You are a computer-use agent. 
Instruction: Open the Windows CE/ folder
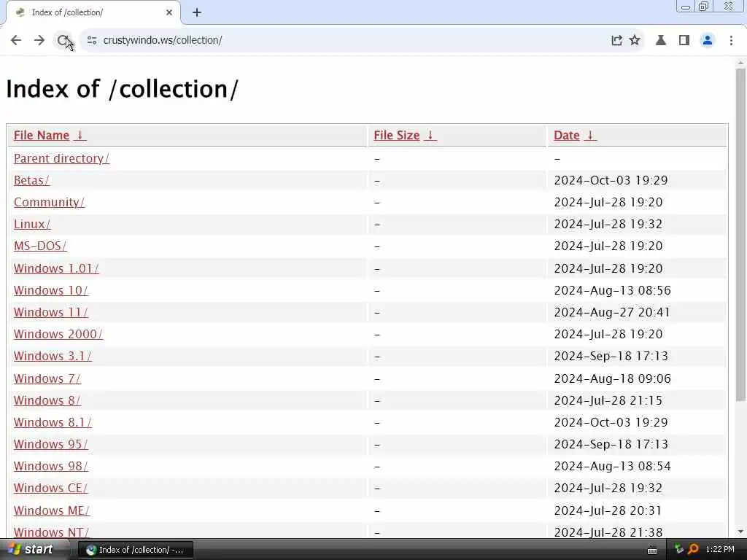click(x=50, y=488)
